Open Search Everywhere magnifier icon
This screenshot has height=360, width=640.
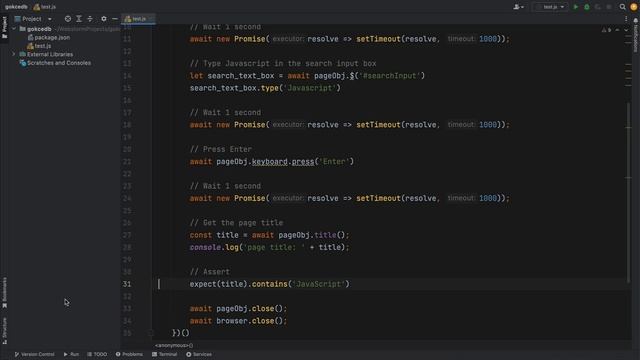[x=622, y=7]
